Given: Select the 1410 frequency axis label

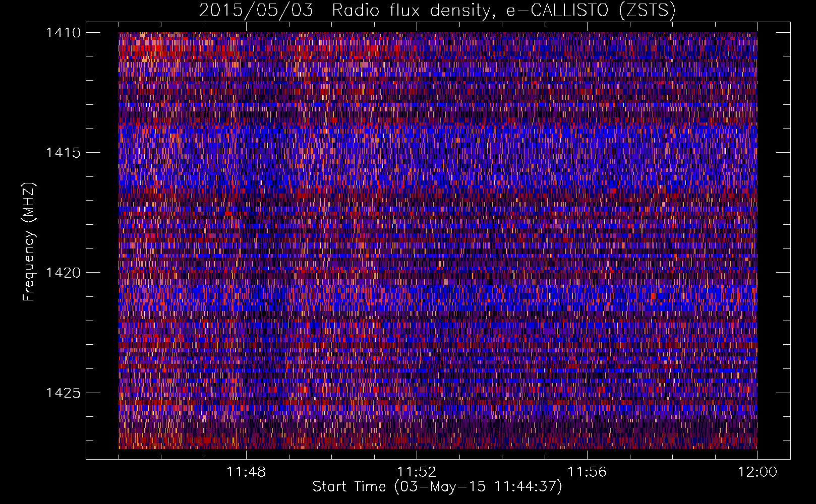Looking at the screenshot, I should click(x=63, y=33).
